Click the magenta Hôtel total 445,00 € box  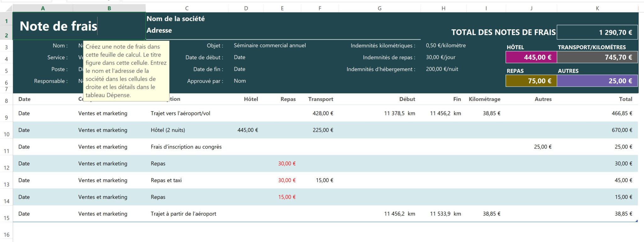tap(531, 57)
